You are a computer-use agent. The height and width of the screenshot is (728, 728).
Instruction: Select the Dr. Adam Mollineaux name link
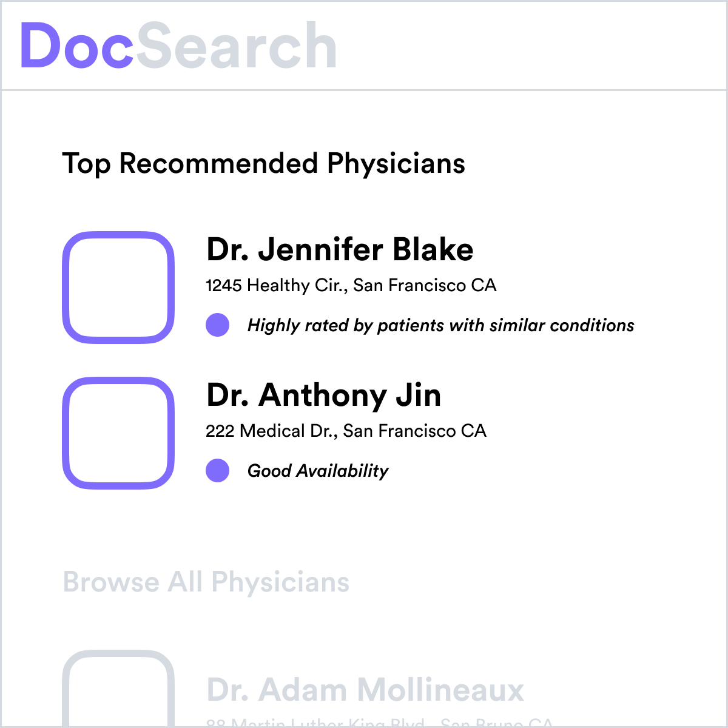[x=365, y=690]
